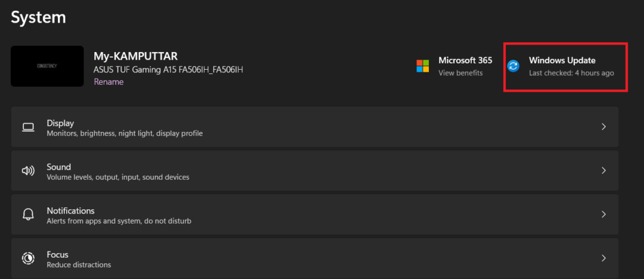Open the Display settings title
This screenshot has height=279, width=644.
(x=60, y=123)
